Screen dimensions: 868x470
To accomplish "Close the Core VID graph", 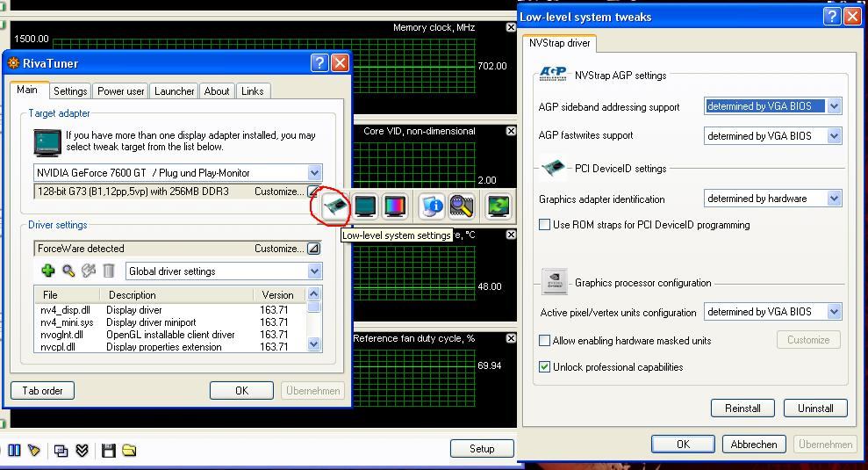I will tap(511, 131).
